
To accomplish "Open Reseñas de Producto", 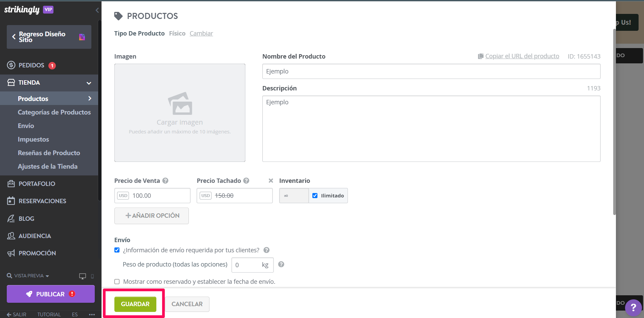I will coord(49,153).
